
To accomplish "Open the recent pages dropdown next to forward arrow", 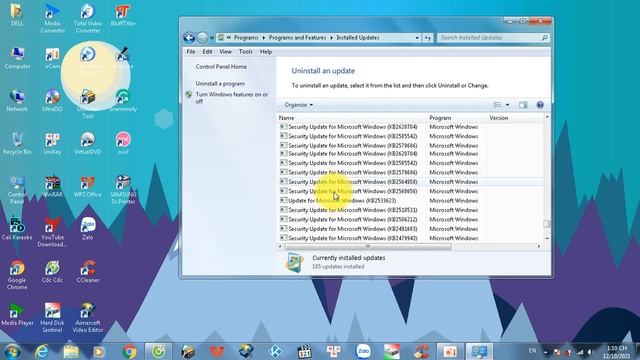I will (x=212, y=38).
